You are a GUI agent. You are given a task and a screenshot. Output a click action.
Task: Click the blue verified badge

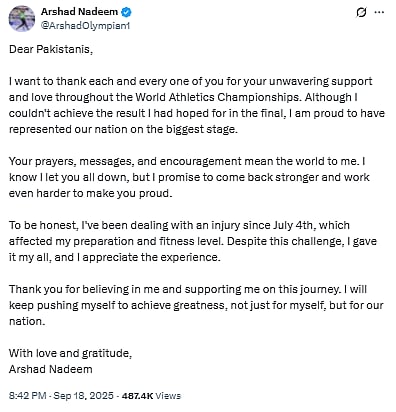[126, 12]
